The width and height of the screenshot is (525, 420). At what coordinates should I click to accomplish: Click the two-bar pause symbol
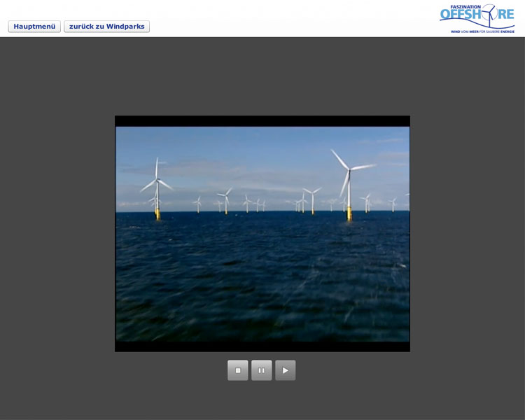[x=262, y=370]
